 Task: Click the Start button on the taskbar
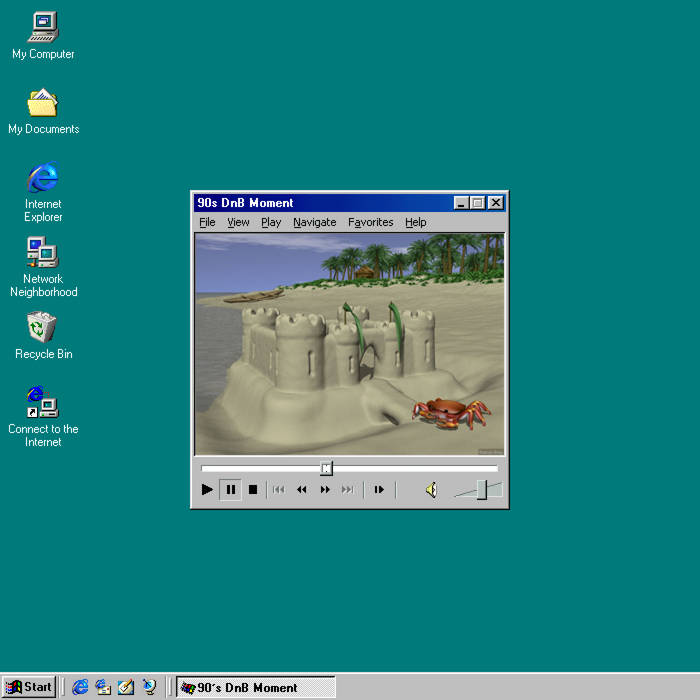29,687
